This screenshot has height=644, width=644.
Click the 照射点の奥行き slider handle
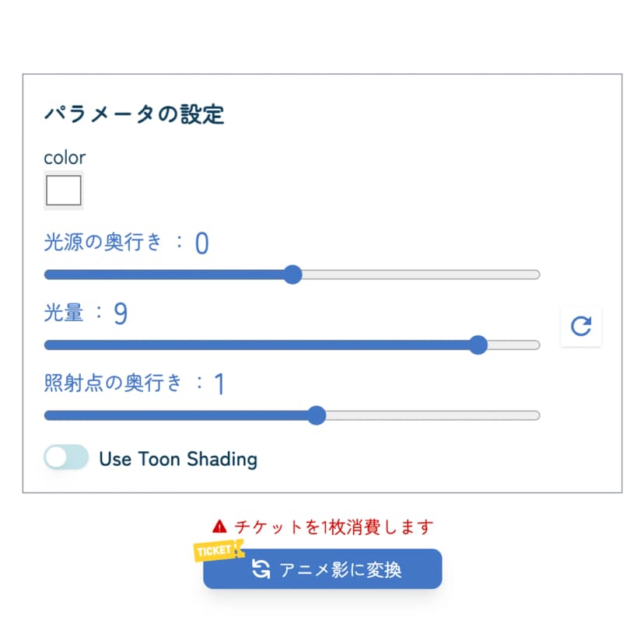316,415
